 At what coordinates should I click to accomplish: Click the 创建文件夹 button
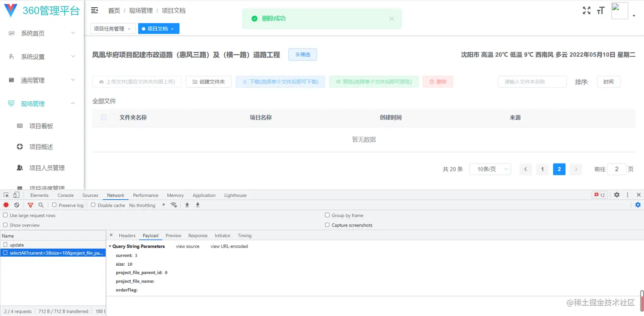208,82
